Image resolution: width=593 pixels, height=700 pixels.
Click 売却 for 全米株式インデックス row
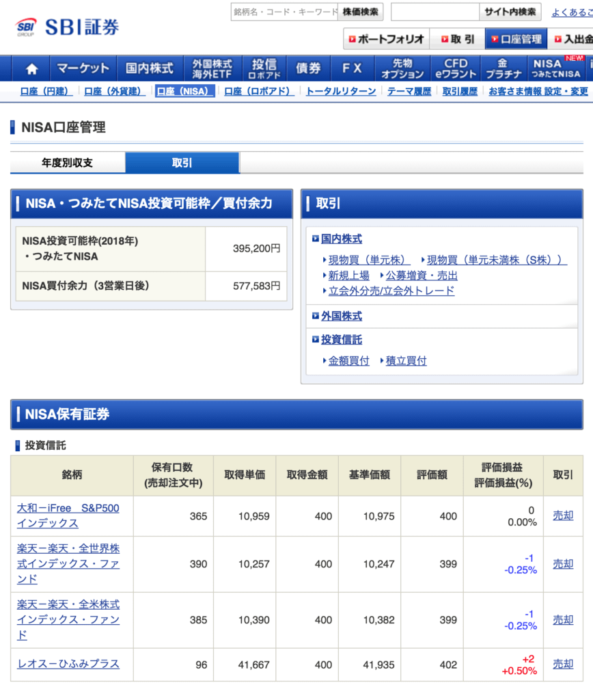click(x=563, y=619)
